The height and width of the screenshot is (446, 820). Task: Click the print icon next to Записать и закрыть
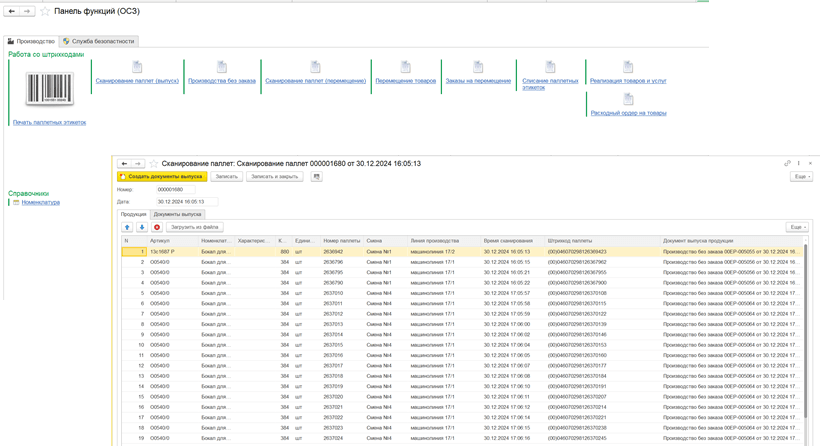[317, 176]
